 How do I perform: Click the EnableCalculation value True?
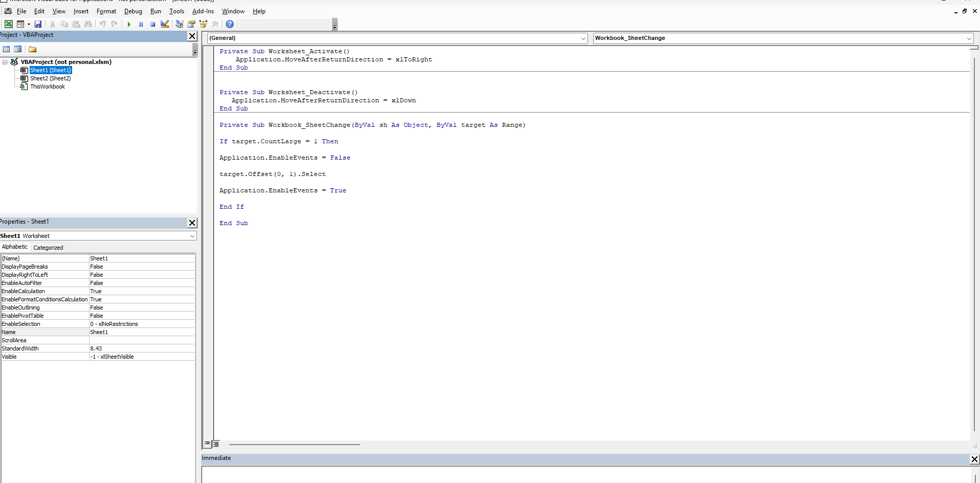tap(142, 291)
